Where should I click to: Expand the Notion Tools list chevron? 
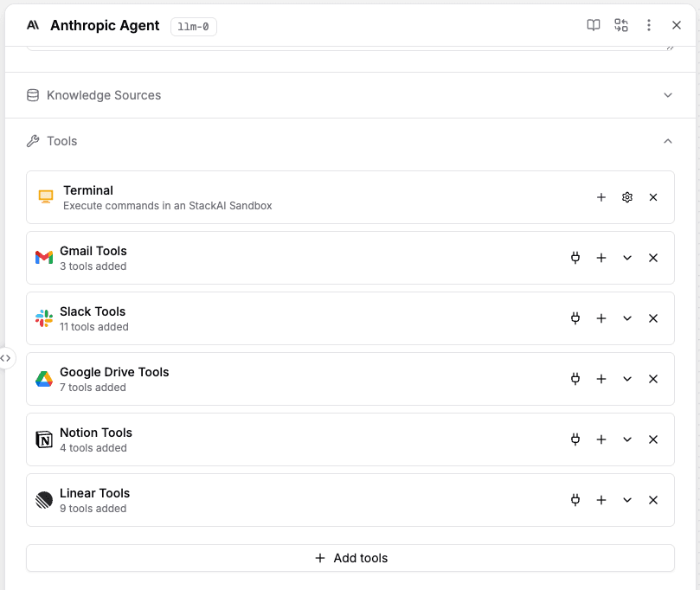[x=627, y=439]
